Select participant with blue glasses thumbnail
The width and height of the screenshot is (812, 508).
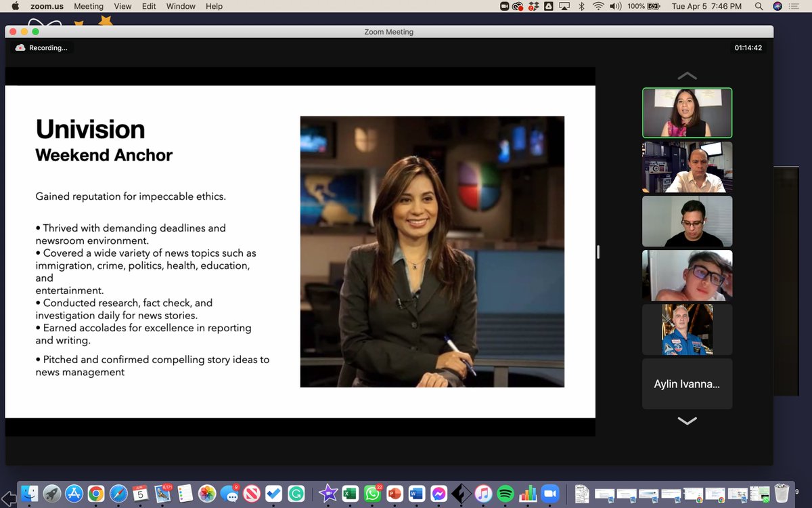pyautogui.click(x=687, y=276)
